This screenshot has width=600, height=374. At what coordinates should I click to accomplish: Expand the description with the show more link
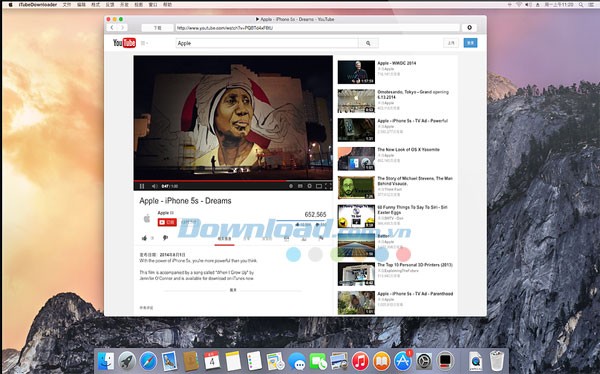[x=233, y=290]
